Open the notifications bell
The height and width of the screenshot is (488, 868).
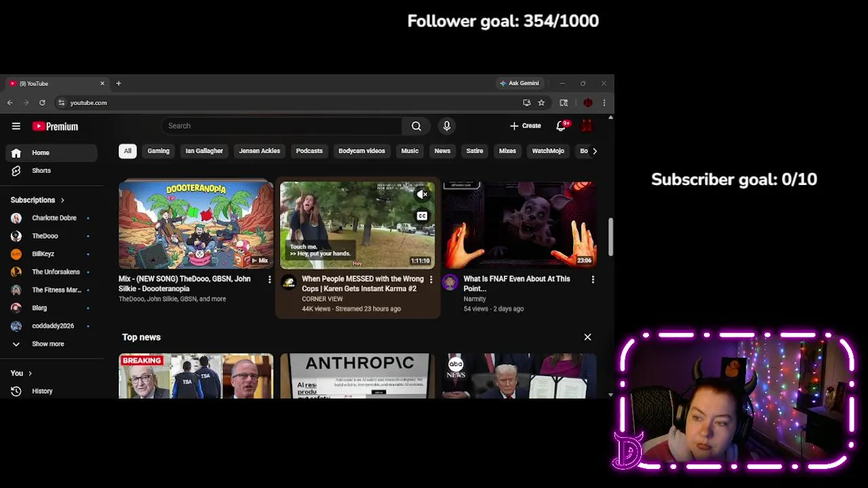[x=561, y=125]
